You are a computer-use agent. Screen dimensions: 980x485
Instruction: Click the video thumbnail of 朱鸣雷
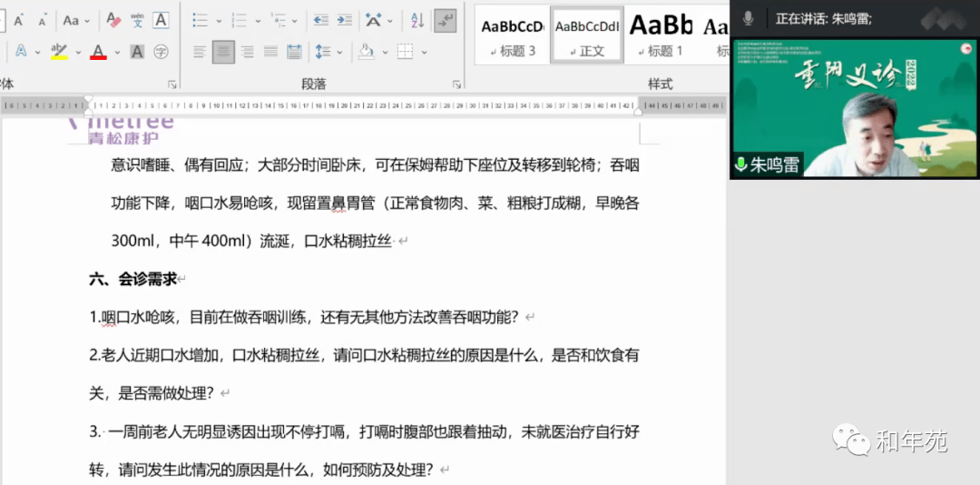pyautogui.click(x=854, y=108)
